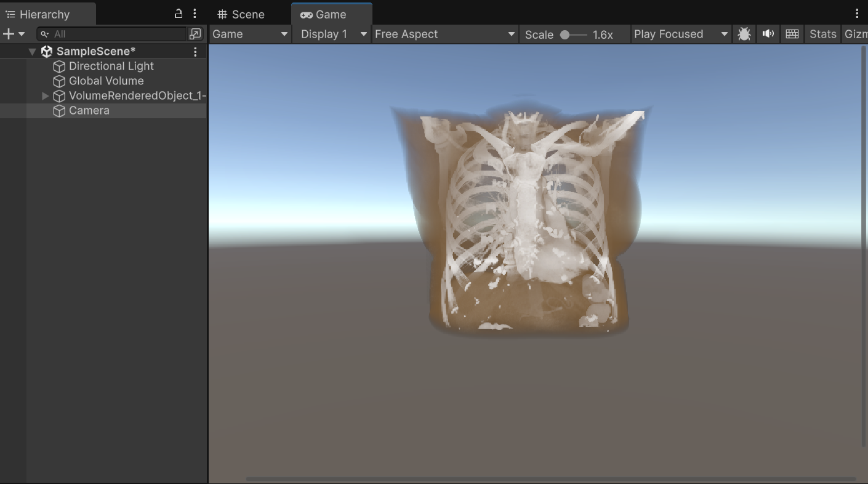Image resolution: width=868 pixels, height=484 pixels.
Task: Open the SampleScene three-dot options menu
Action: point(196,52)
